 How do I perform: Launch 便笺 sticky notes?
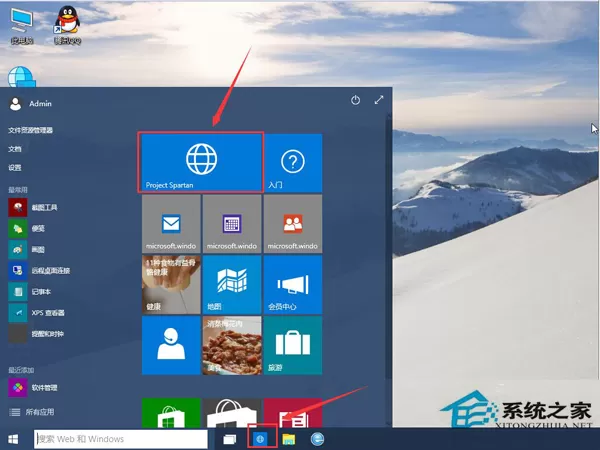[x=27, y=228]
